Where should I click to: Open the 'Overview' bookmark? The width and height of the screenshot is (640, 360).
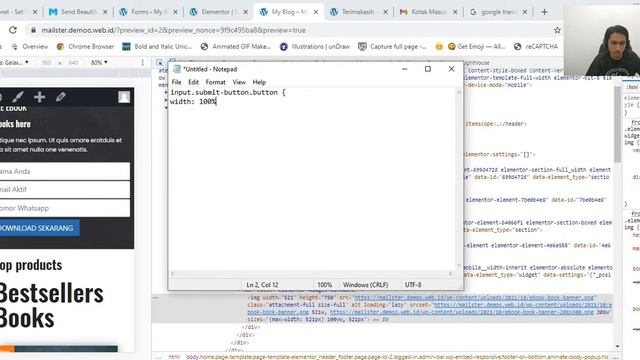pyautogui.click(x=29, y=47)
